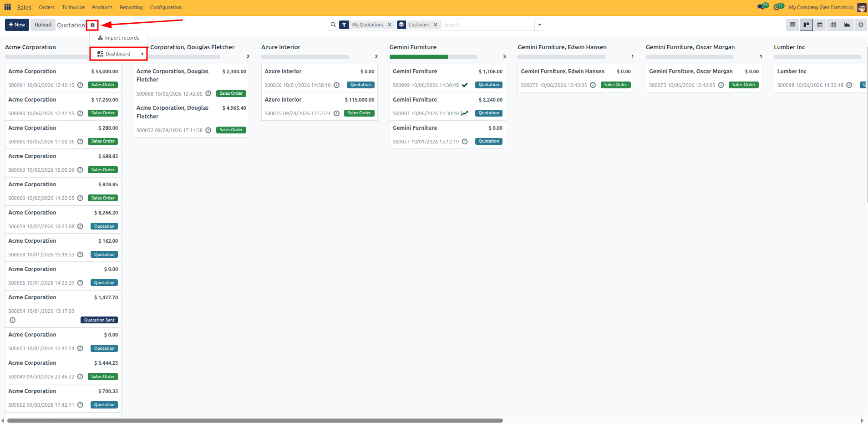Switch to list view

[792, 25]
